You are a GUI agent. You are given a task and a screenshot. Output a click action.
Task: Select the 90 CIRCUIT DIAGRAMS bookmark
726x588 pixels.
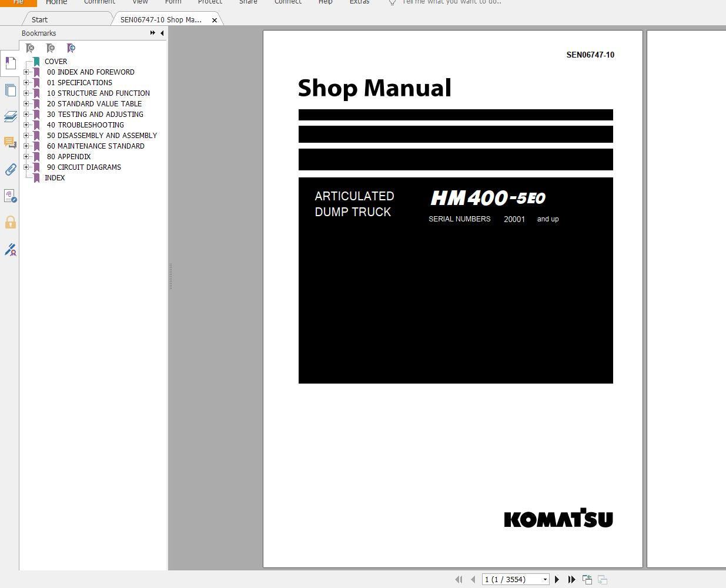click(x=84, y=167)
